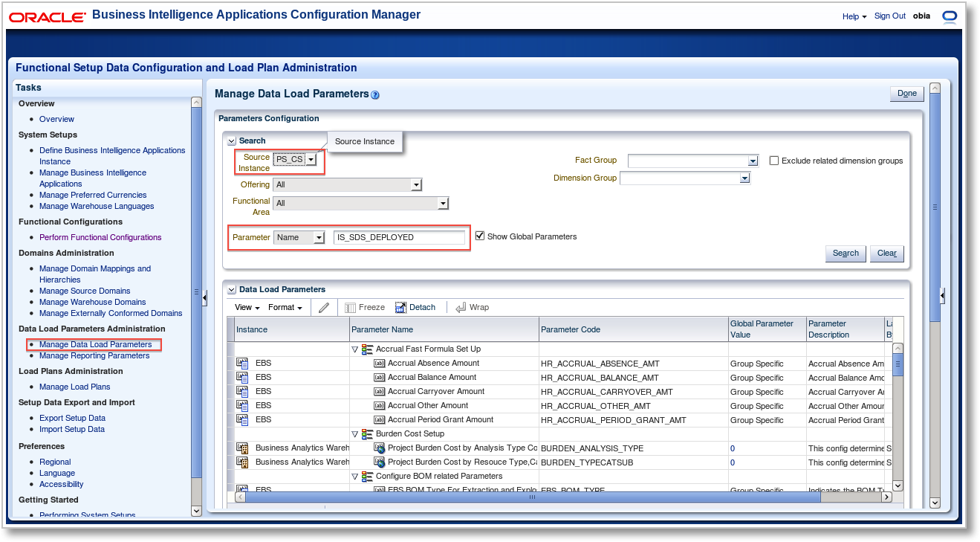The width and height of the screenshot is (980, 542).
Task: Open Manage Preferred Currencies link
Action: point(93,195)
